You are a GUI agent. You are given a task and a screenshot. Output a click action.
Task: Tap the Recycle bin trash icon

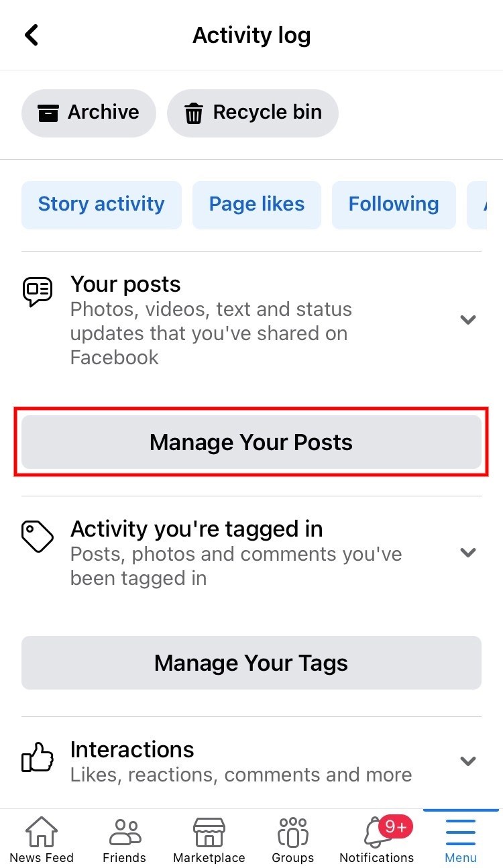pos(194,113)
